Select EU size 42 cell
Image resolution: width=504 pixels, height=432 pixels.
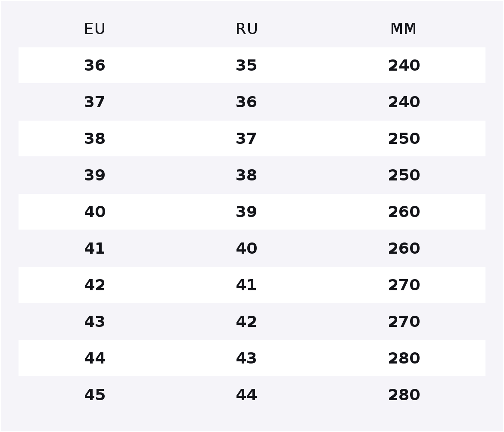point(94,285)
